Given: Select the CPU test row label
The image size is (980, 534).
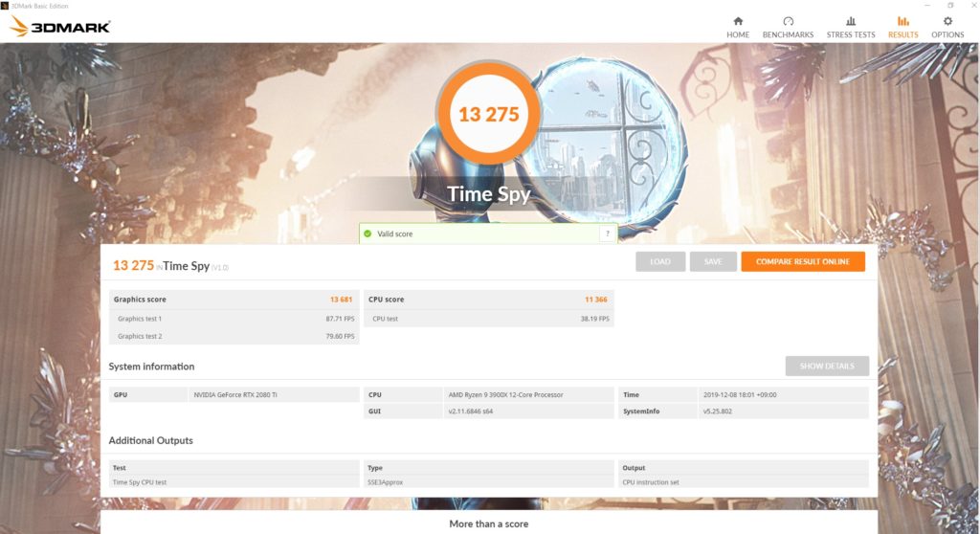Looking at the screenshot, I should tap(385, 319).
